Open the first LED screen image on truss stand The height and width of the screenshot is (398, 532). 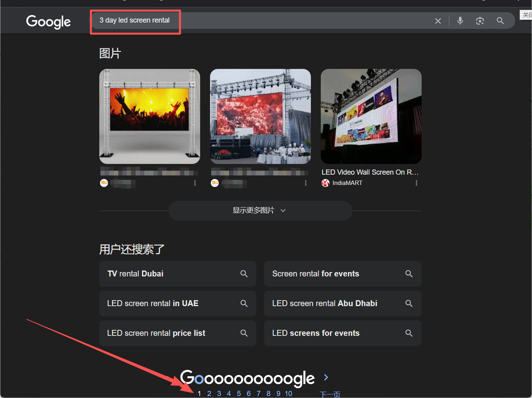[x=150, y=116]
